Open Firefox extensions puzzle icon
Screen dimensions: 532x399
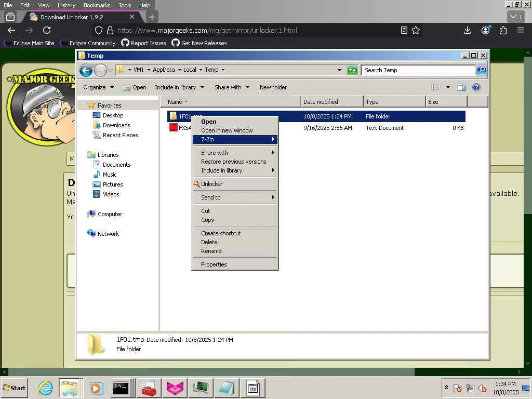(x=503, y=30)
